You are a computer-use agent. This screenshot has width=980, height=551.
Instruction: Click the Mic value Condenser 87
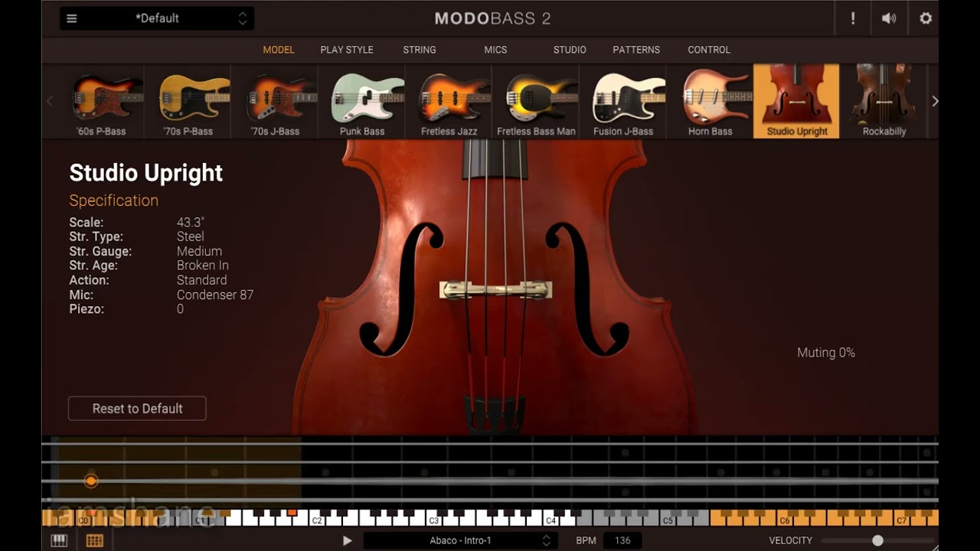click(x=215, y=295)
